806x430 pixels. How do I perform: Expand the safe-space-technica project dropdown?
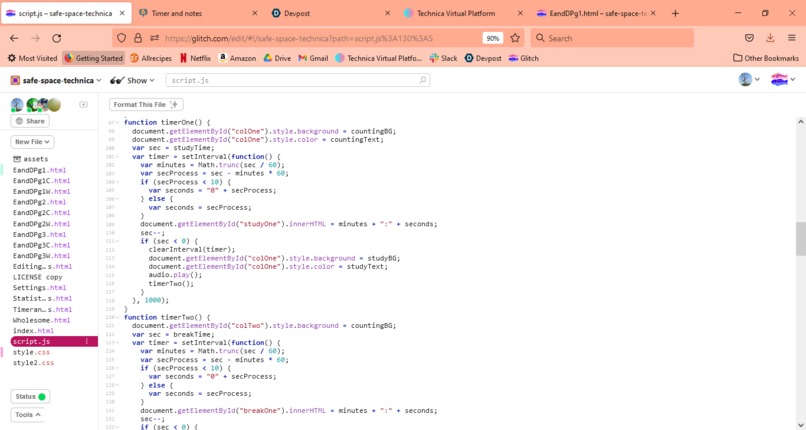[x=56, y=80]
